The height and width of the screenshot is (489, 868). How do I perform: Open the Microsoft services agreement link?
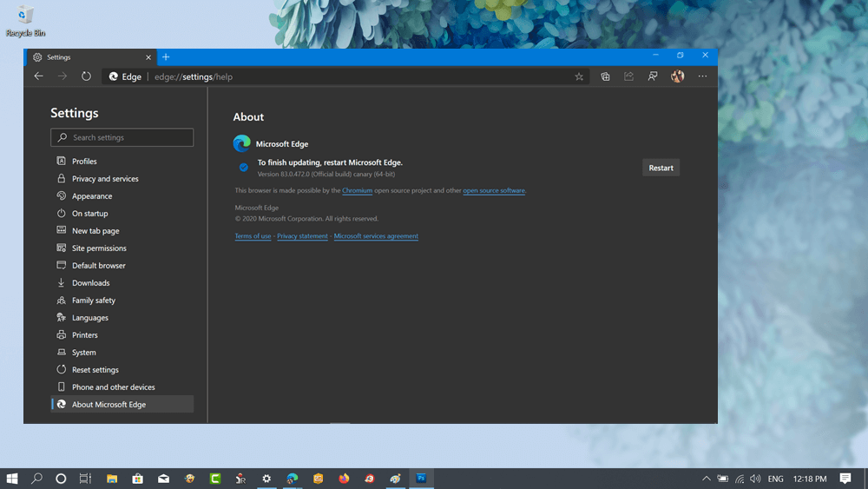pyautogui.click(x=376, y=236)
